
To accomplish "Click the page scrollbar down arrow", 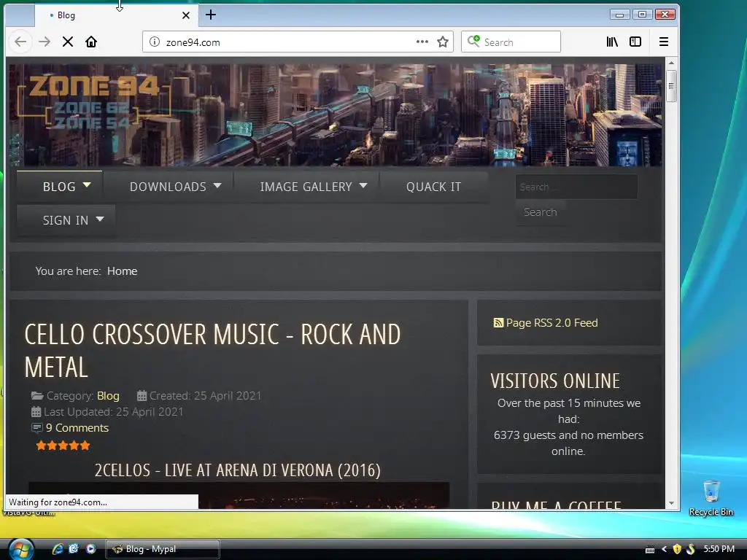I will [671, 503].
